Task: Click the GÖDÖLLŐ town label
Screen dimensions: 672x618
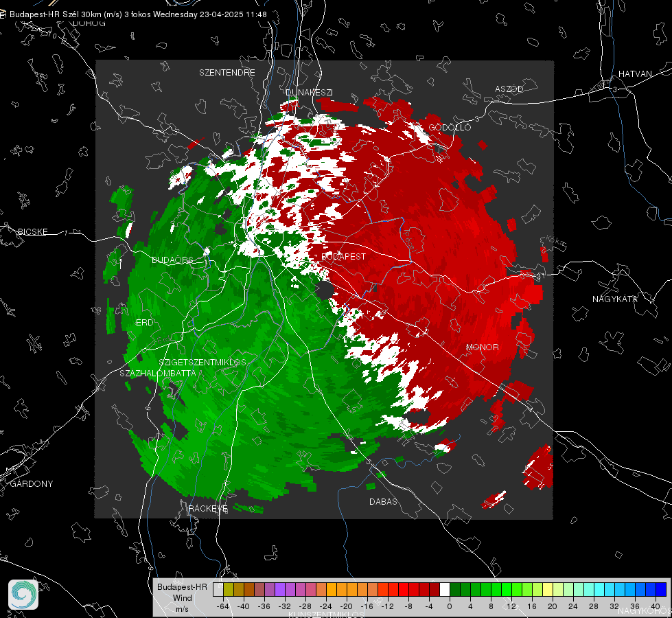Action: pos(450,127)
